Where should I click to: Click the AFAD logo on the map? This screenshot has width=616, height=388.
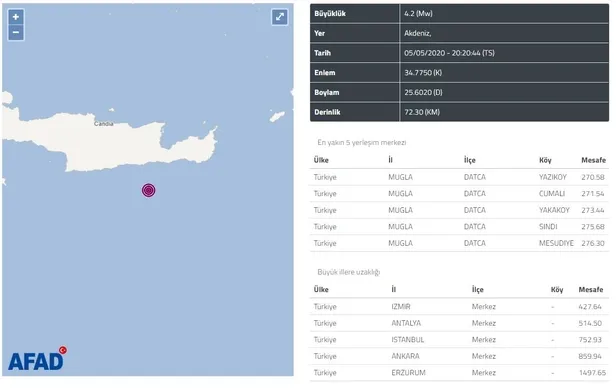(37, 359)
